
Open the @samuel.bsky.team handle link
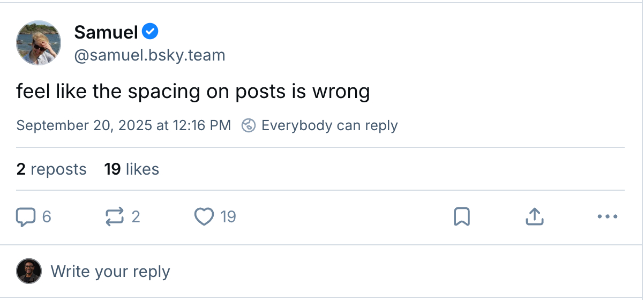click(x=149, y=55)
